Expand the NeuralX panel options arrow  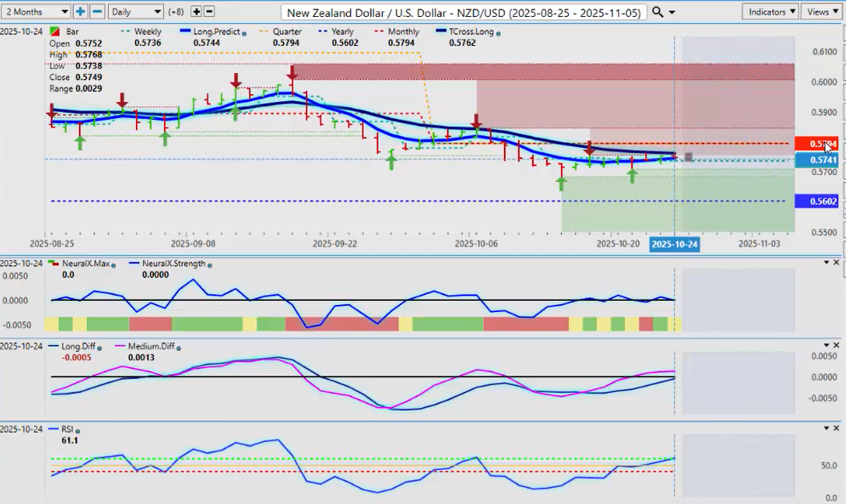click(x=826, y=263)
